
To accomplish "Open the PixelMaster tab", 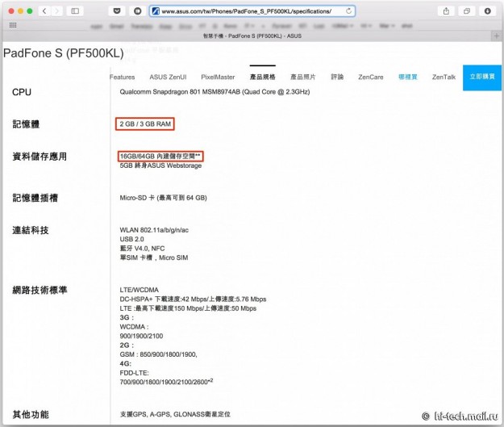I will click(x=218, y=77).
